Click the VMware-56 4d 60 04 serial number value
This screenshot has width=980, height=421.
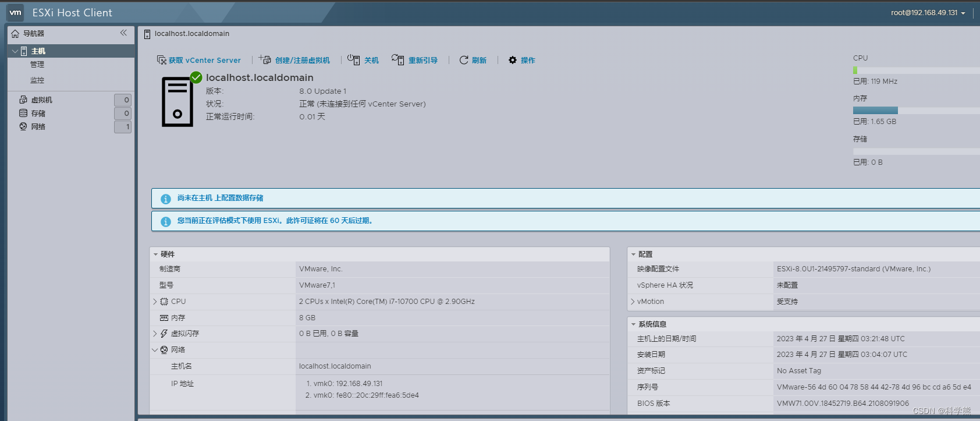(x=874, y=387)
